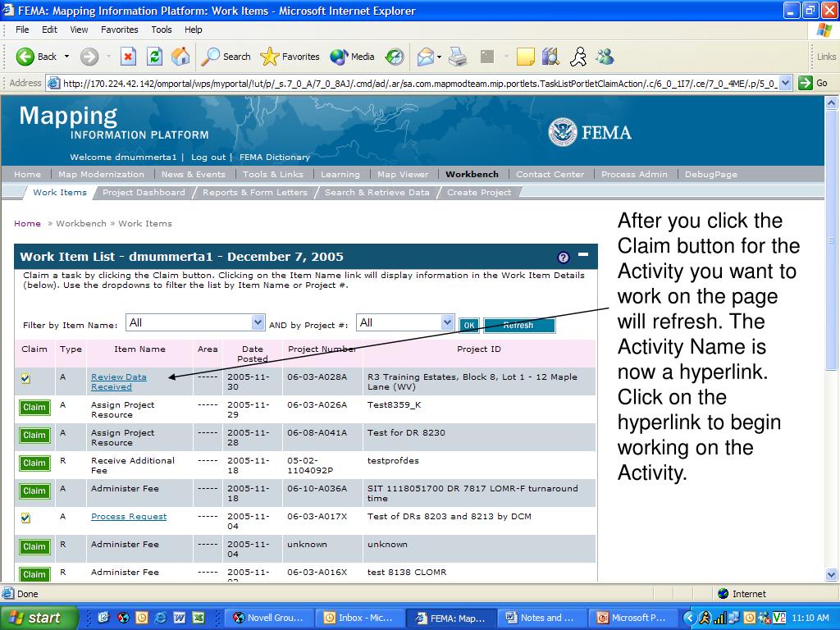Click the browser Back button
The image size is (840, 630).
coord(36,57)
